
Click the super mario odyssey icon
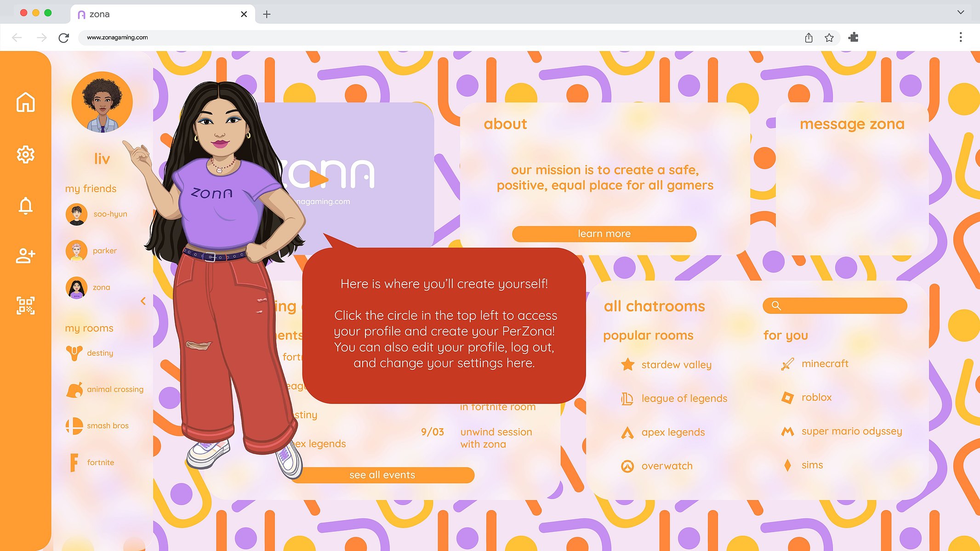[x=787, y=432]
